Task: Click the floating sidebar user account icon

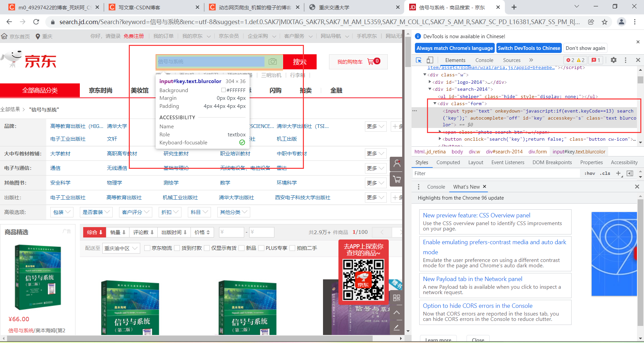Action: (x=397, y=164)
